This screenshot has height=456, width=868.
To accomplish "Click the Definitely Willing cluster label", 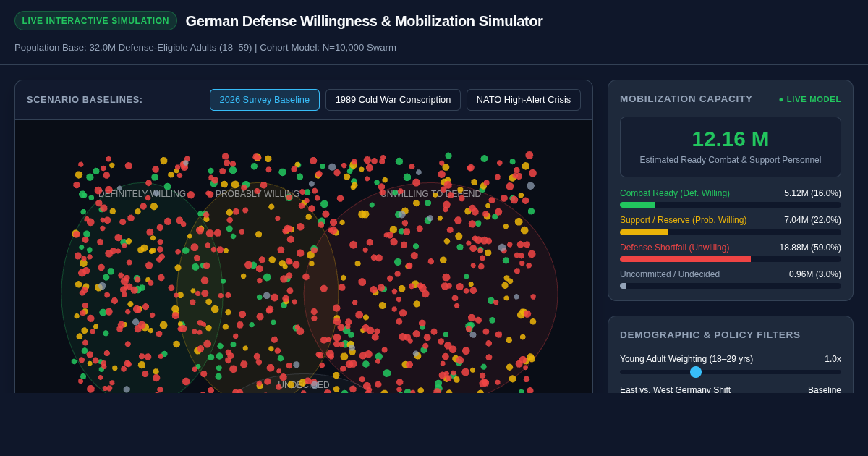I will pyautogui.click(x=142, y=194).
